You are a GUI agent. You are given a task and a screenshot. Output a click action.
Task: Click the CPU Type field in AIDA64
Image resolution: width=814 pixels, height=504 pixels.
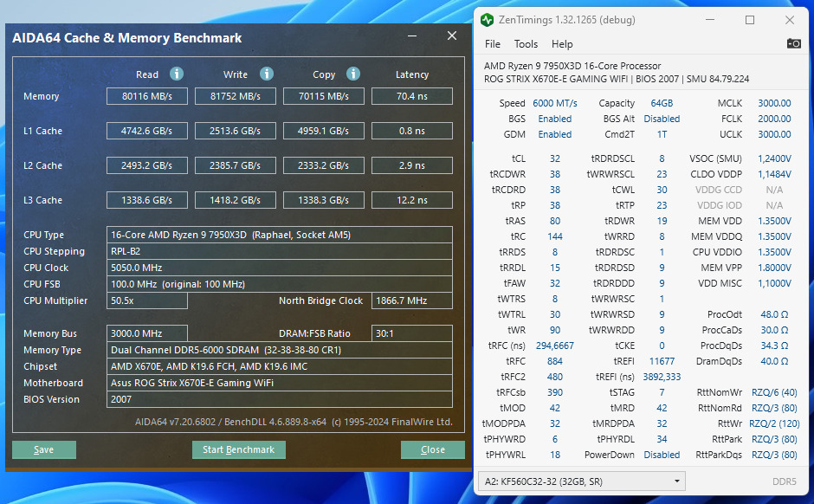pos(280,235)
